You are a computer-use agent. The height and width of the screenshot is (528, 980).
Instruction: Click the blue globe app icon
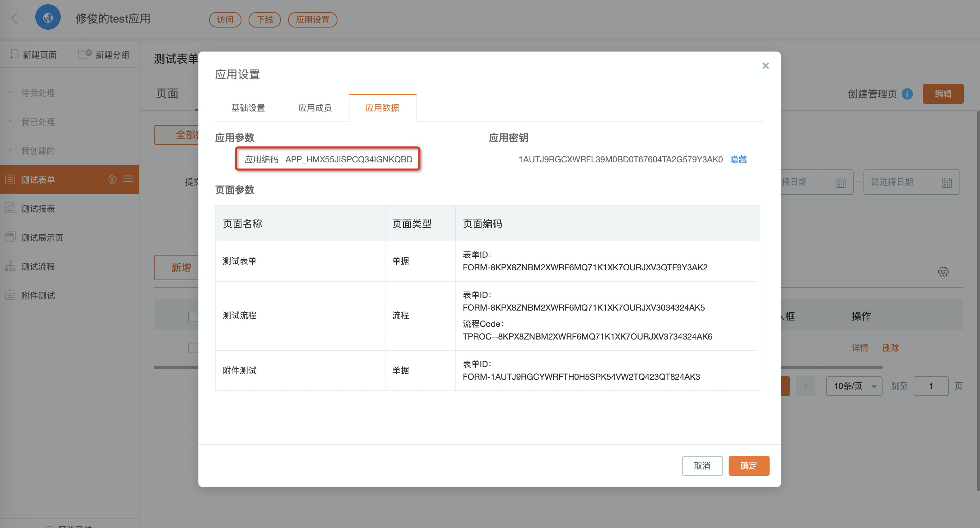pyautogui.click(x=48, y=18)
